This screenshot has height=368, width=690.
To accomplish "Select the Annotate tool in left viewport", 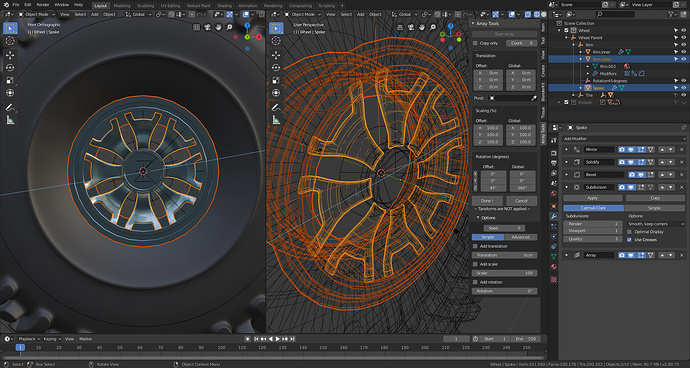I will pos(10,107).
